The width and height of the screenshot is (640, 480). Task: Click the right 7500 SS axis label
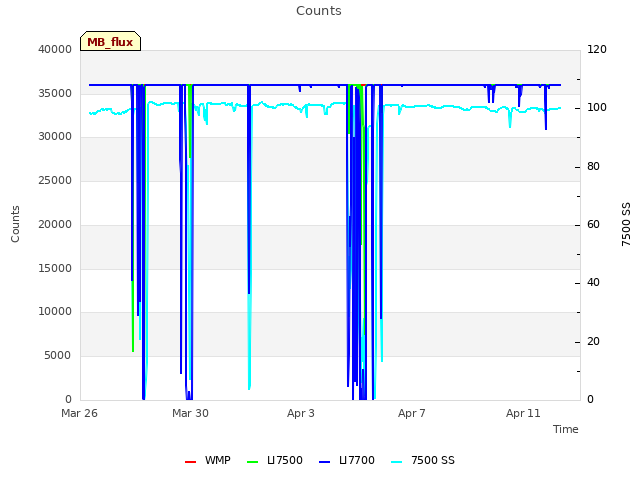[626, 224]
